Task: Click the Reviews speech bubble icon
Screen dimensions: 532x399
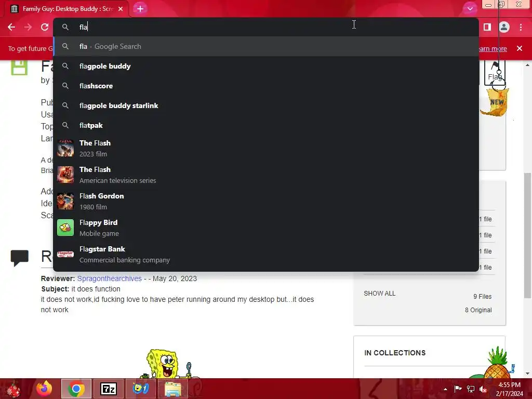Action: 19,258
